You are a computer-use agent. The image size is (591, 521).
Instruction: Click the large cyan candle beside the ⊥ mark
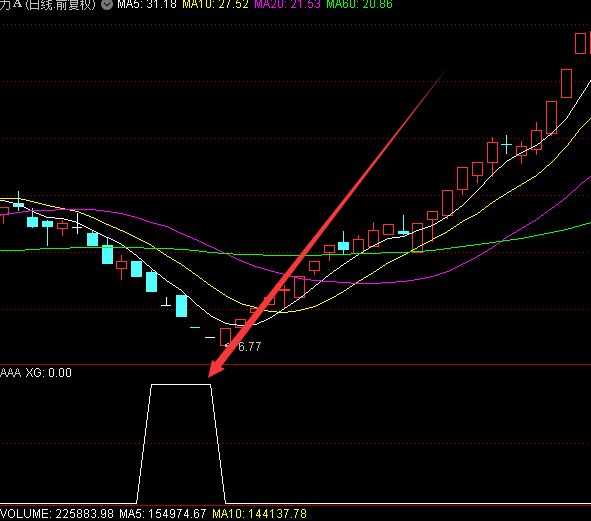tap(182, 306)
